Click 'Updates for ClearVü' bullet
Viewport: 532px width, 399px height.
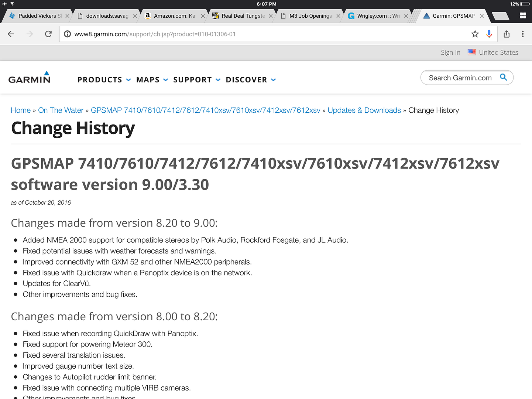point(56,284)
